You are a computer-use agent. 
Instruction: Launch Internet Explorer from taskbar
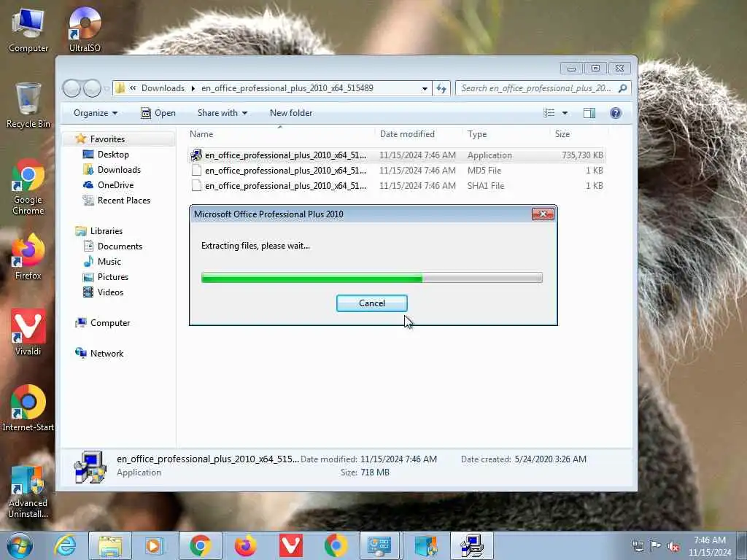point(65,545)
